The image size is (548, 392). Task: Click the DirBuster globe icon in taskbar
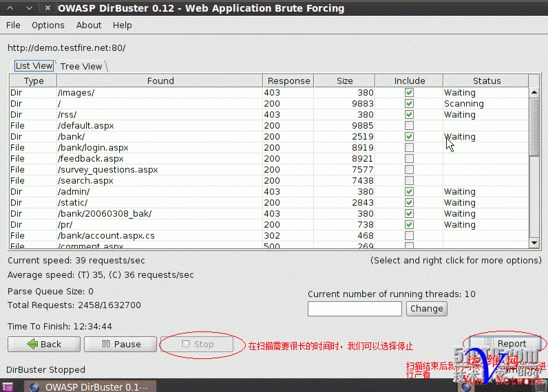point(34,387)
